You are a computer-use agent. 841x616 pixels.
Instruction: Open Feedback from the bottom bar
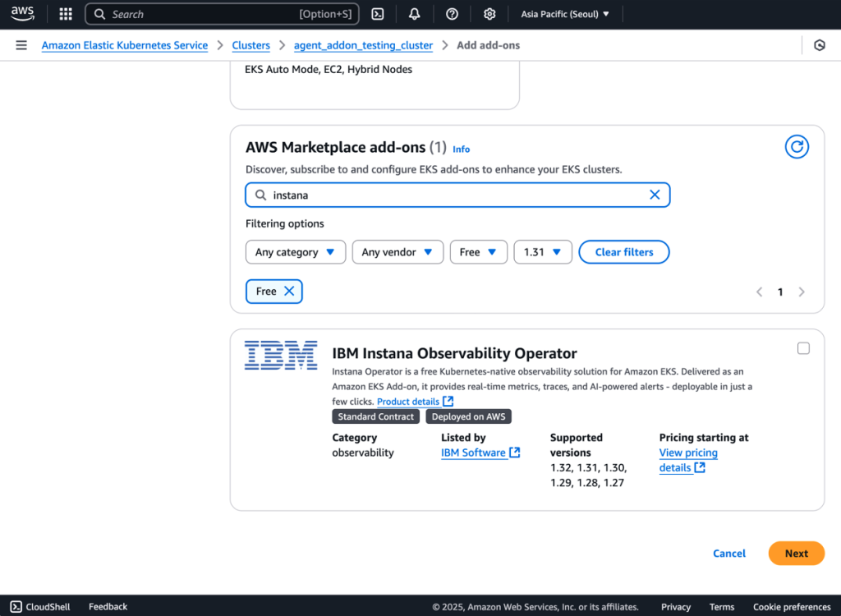click(108, 606)
